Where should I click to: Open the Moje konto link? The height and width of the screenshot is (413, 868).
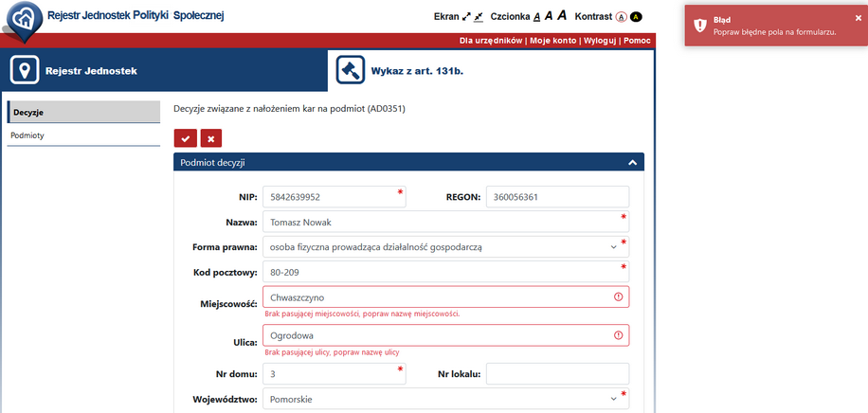[553, 41]
